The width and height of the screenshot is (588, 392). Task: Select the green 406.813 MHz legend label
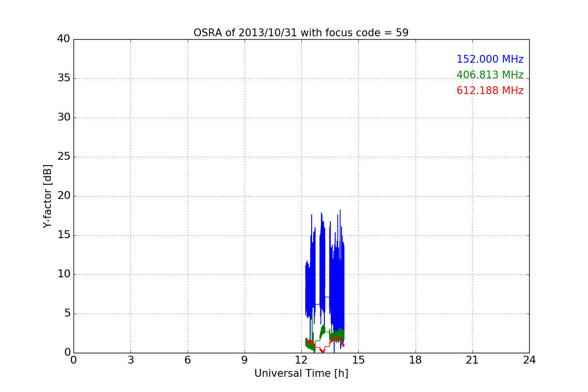[x=490, y=75]
